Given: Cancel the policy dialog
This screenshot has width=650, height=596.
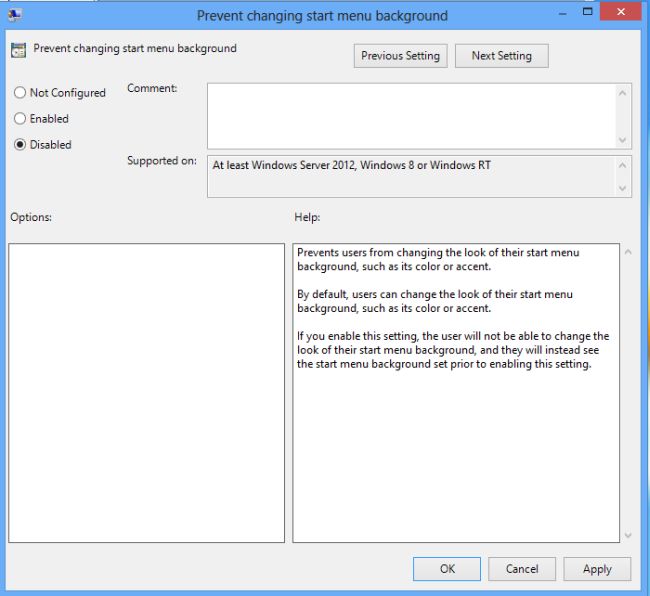Looking at the screenshot, I should [522, 569].
